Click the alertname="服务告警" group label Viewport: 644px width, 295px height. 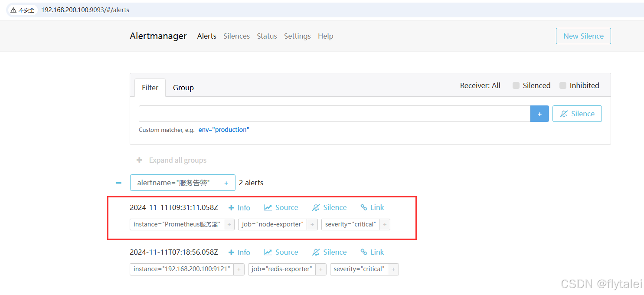click(x=173, y=183)
